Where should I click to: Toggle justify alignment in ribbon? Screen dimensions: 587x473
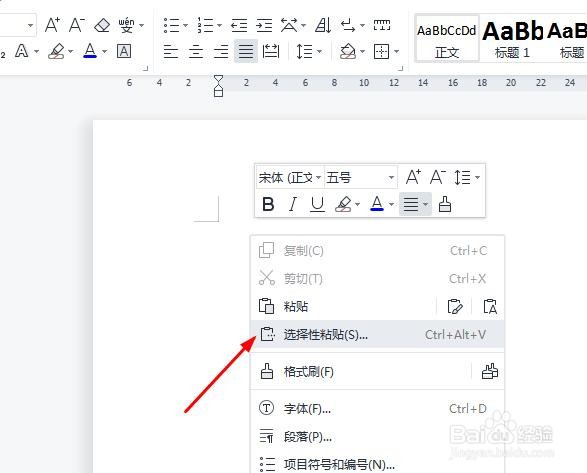tap(246, 51)
